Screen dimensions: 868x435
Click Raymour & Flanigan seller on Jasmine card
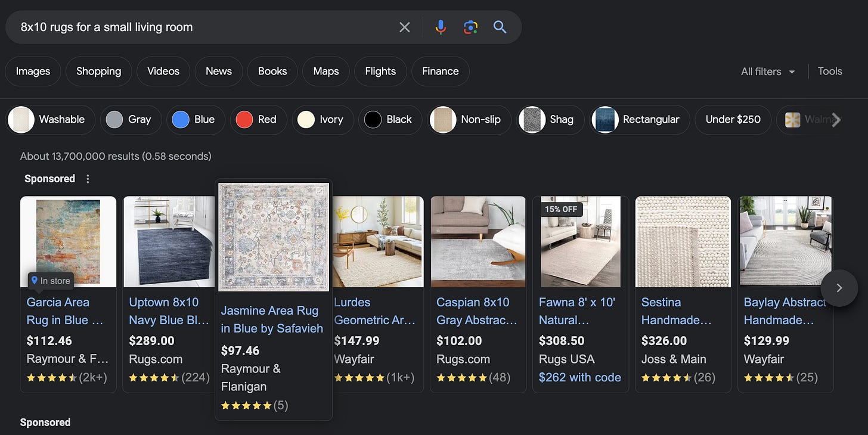(250, 377)
